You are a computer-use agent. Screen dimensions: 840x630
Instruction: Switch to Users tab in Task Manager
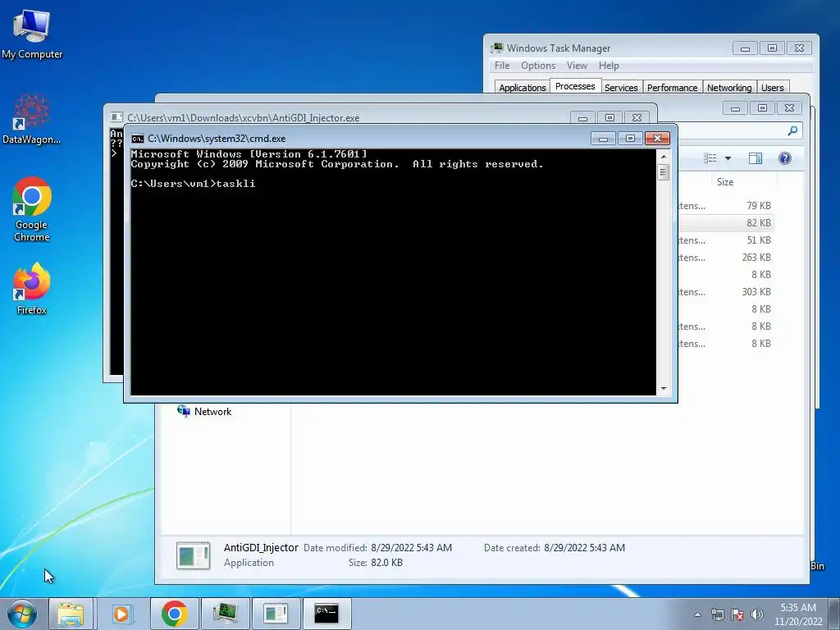tap(773, 87)
